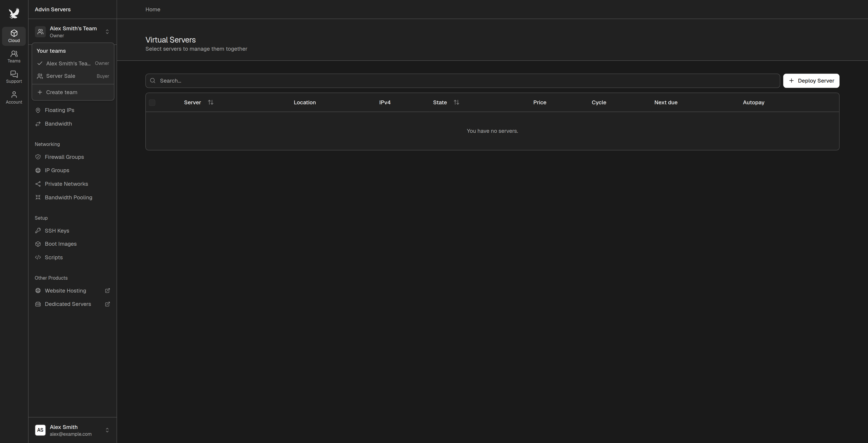This screenshot has height=443, width=868.
Task: Open the Boot Images page
Action: (x=72, y=244)
